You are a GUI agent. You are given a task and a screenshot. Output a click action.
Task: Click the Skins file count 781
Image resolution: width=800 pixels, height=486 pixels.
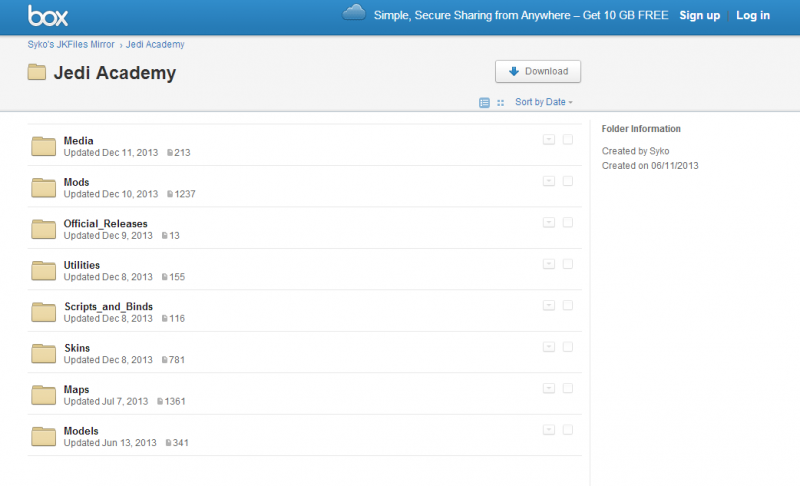[177, 360]
